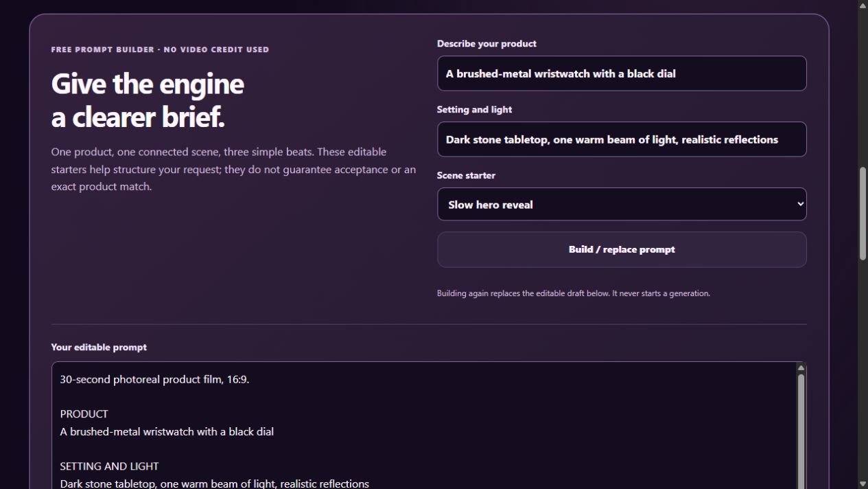The image size is (868, 489).
Task: Click the 'FREE PROMPT BUILDER · NO VIDEO CREDIT USED' label
Action: (x=160, y=49)
